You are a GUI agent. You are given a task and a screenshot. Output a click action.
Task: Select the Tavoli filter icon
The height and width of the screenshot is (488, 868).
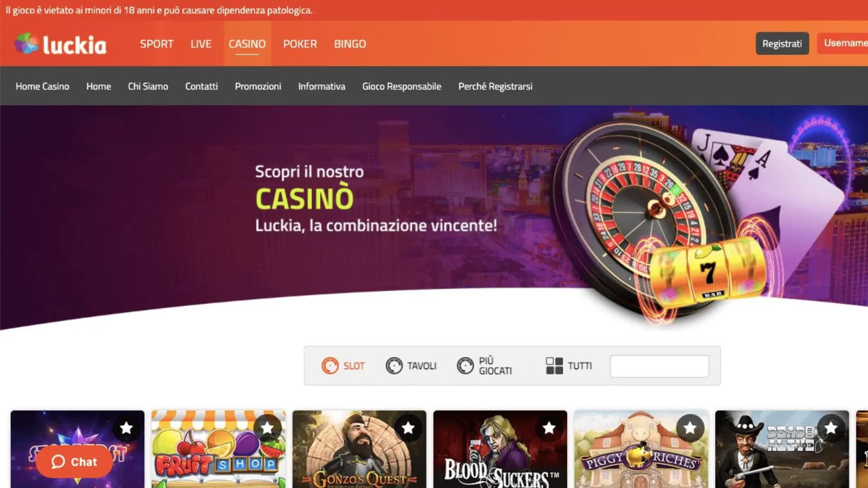click(x=394, y=366)
